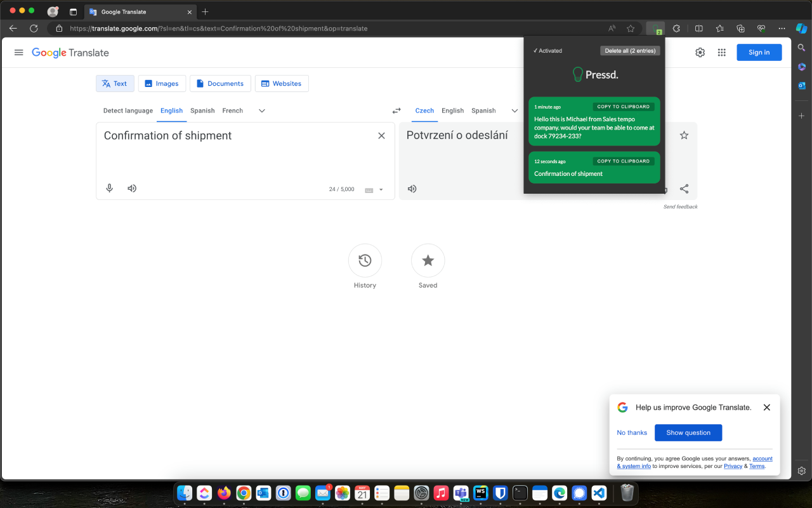The image size is (812, 508).
Task: Click the Sign in button
Action: pyautogui.click(x=759, y=53)
